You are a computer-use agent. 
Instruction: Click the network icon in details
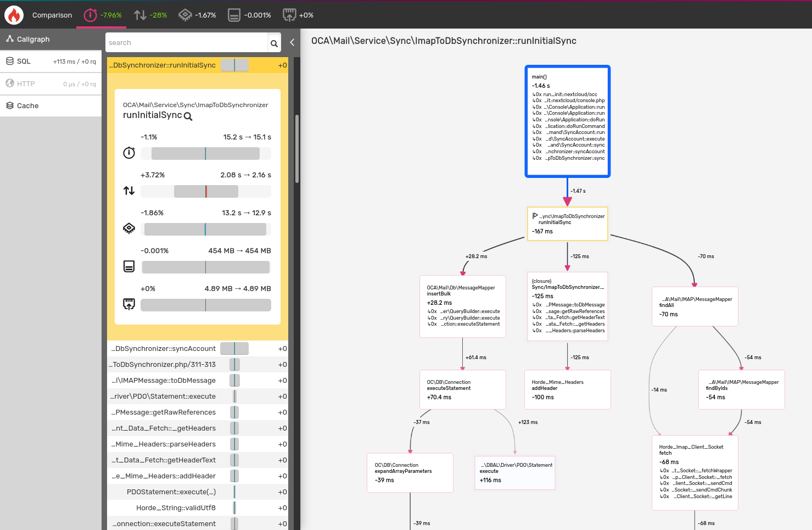[129, 304]
